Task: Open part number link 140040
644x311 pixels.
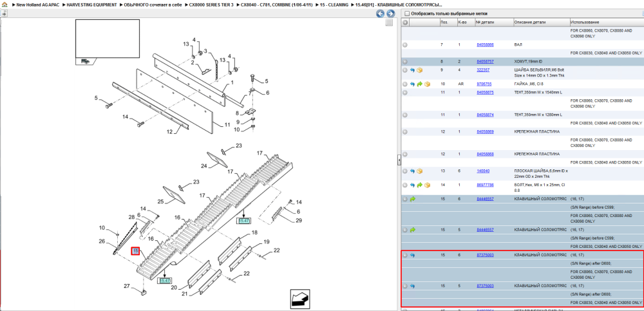Action: pyautogui.click(x=483, y=171)
